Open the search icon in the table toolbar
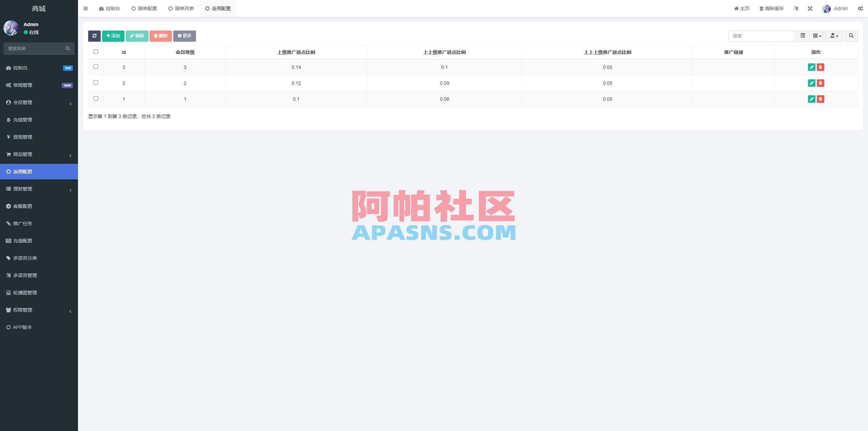The width and height of the screenshot is (868, 431). pos(851,36)
